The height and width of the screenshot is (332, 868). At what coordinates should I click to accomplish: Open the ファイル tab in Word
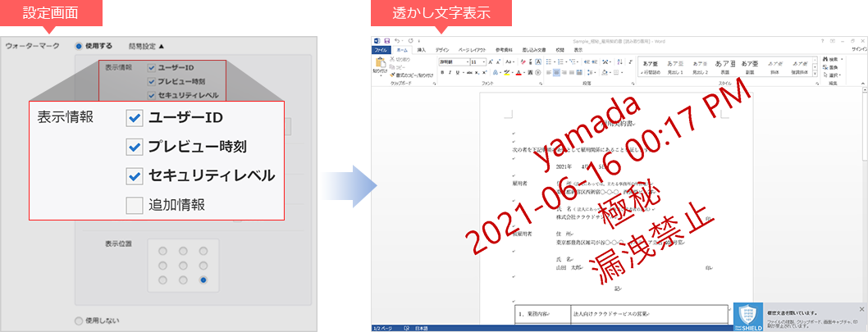[x=381, y=50]
